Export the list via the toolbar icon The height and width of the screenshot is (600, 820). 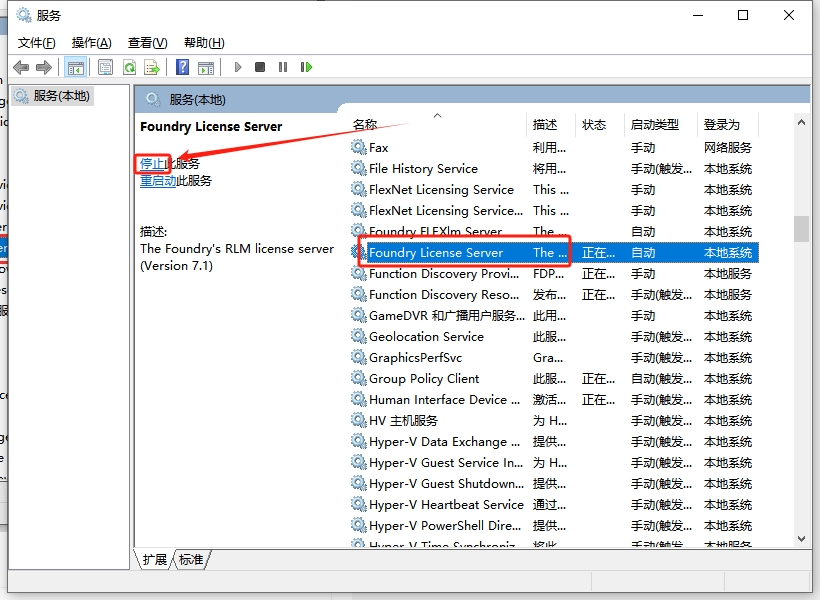pyautogui.click(x=152, y=67)
